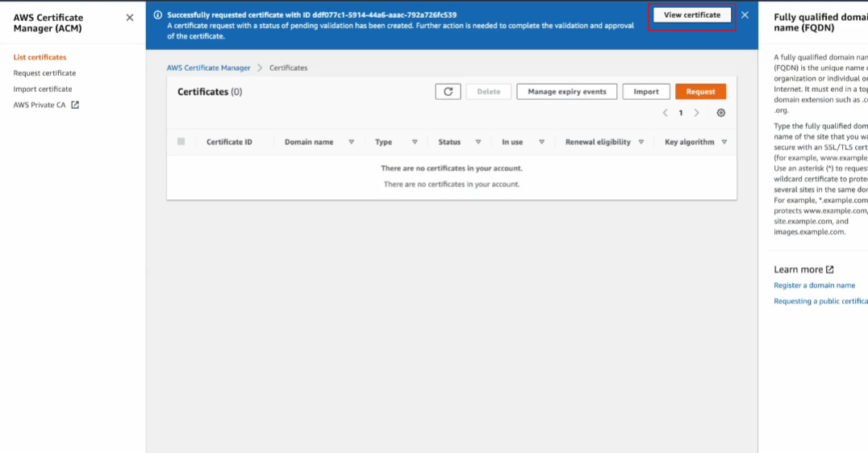
Task: Click the Domain name column header
Action: tap(309, 142)
